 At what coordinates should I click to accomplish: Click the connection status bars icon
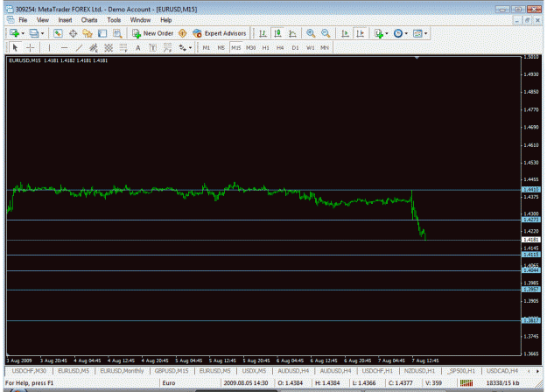point(466,383)
